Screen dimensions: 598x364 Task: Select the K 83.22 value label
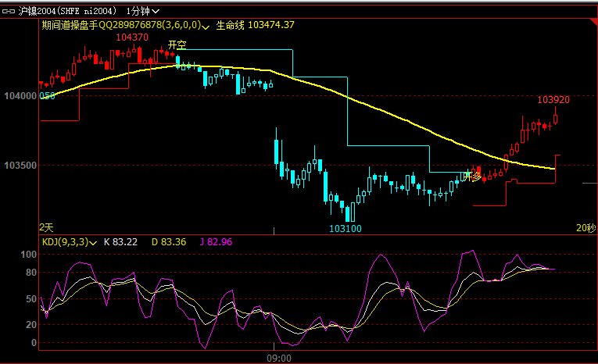tap(120, 242)
